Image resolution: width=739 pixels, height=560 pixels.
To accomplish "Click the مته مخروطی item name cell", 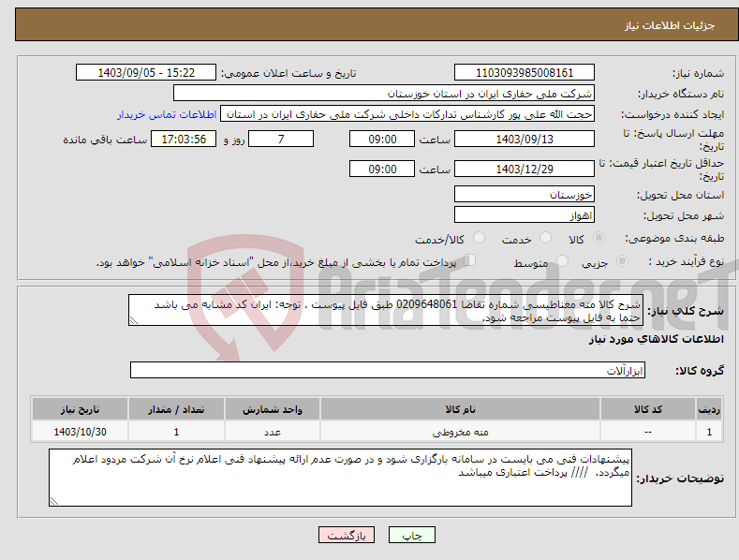I will tap(460, 432).
